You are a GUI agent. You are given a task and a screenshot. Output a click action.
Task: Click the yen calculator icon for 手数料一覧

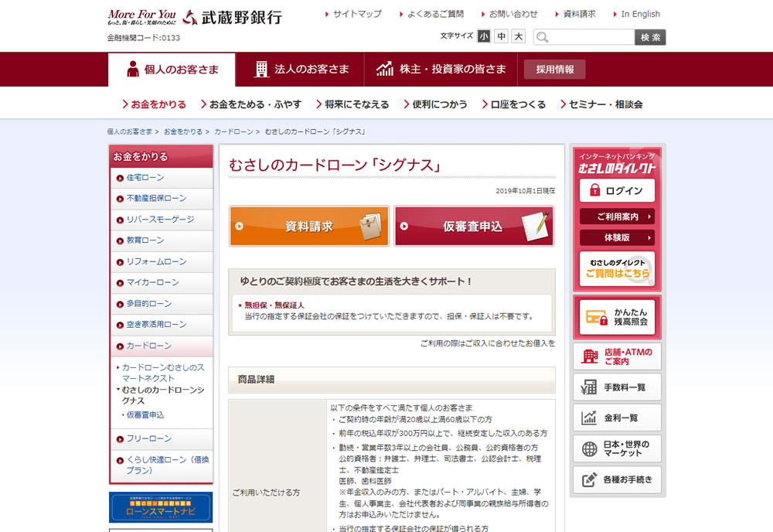coord(588,387)
